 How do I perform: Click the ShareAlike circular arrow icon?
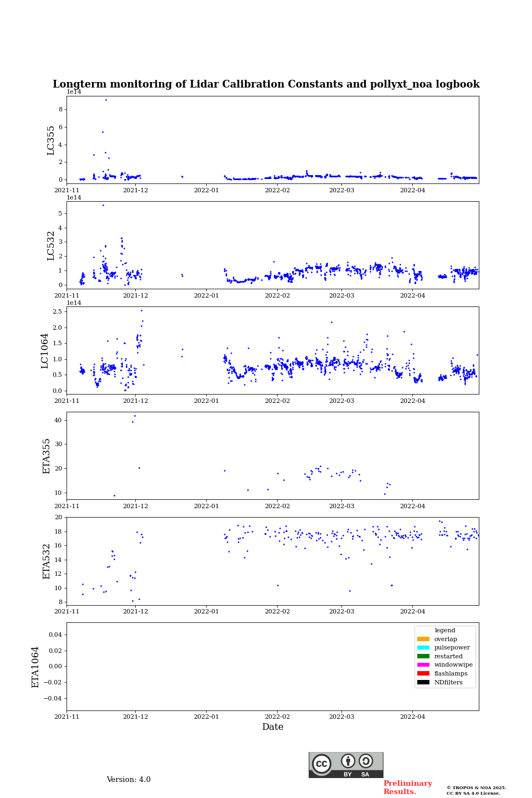[x=366, y=761]
